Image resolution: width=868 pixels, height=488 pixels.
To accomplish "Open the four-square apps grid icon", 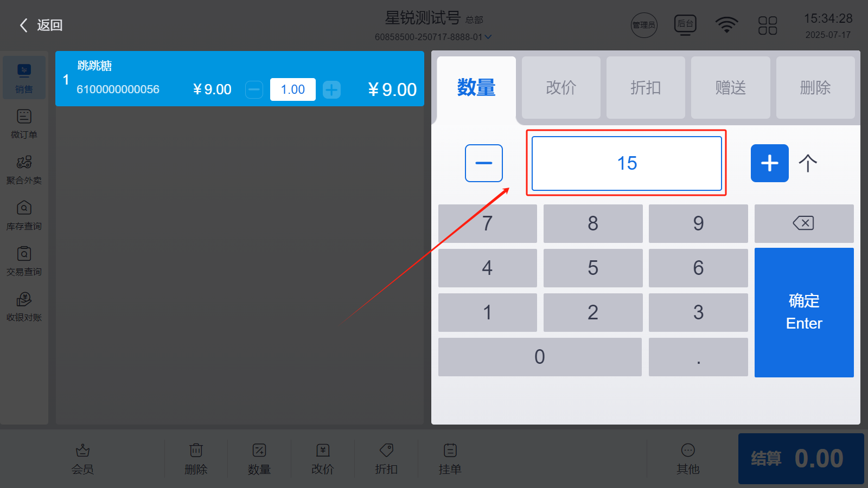I will [x=768, y=25].
